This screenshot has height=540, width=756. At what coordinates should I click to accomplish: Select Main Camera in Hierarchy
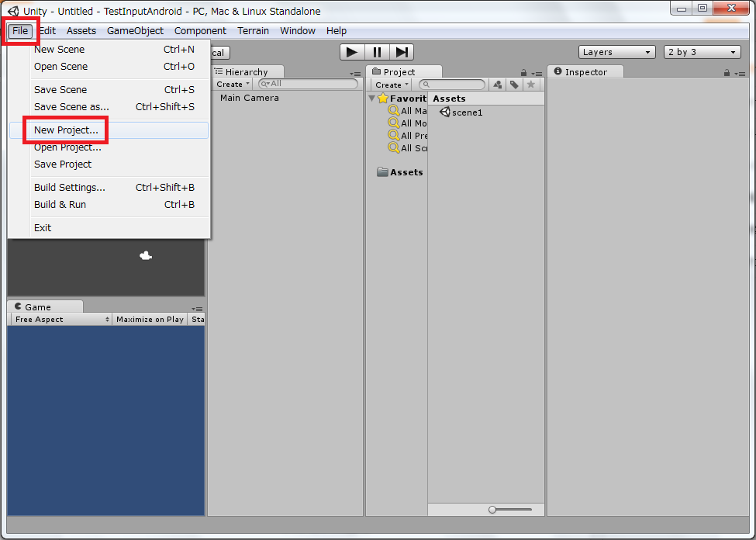click(249, 98)
